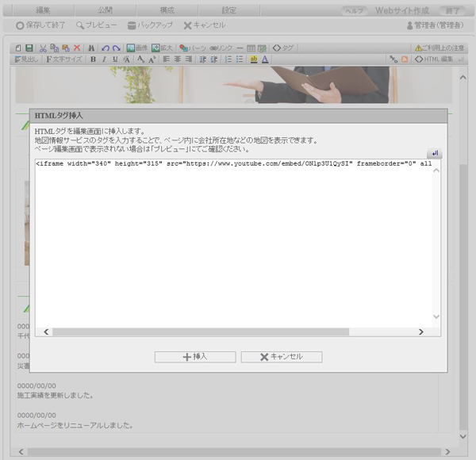Click textarea scroll right arrow
The width and height of the screenshot is (476, 460).
click(x=420, y=332)
